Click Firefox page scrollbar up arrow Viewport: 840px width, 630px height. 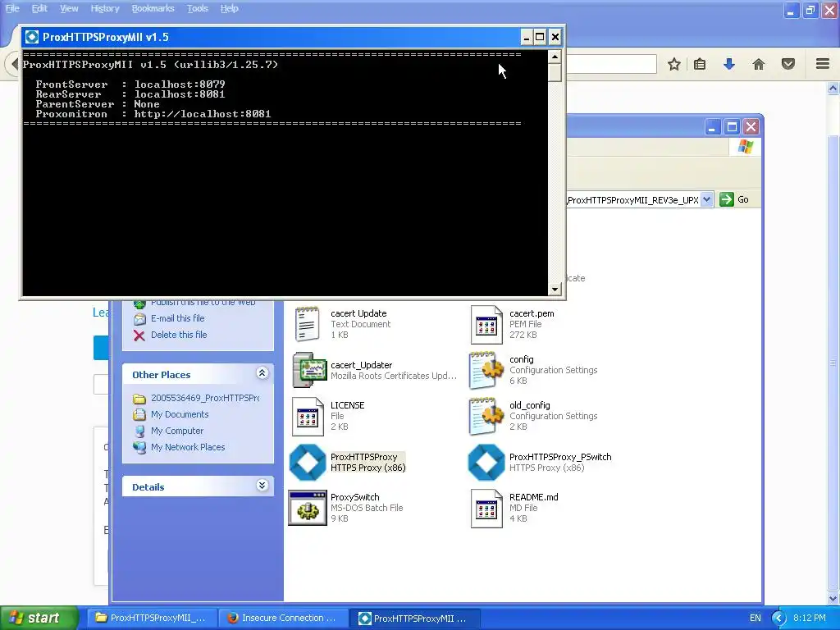tap(833, 89)
